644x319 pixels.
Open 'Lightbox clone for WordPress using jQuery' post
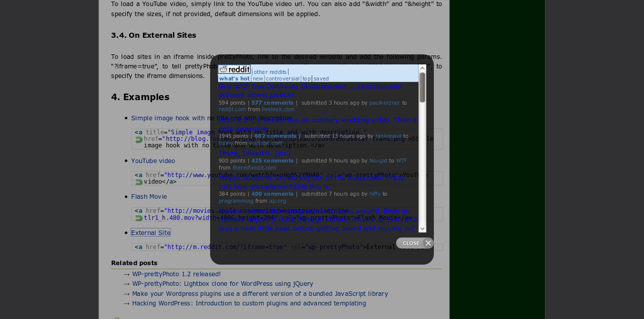223,284
